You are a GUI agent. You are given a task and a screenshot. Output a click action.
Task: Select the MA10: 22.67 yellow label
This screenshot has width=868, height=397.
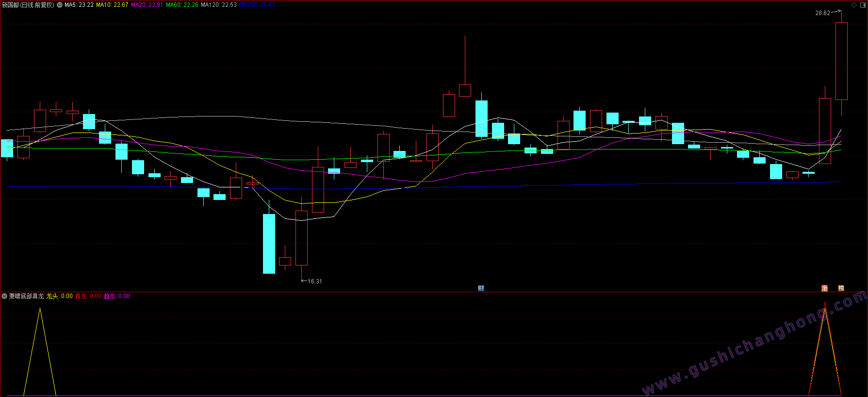112,5
